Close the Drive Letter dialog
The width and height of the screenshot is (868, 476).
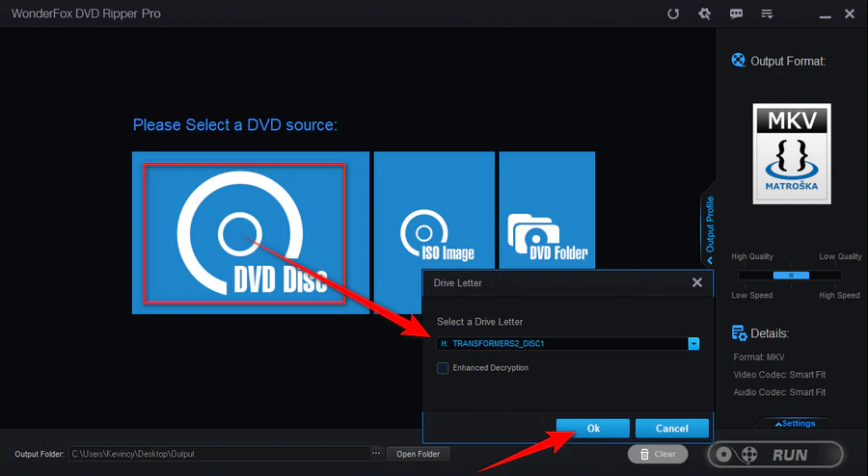click(697, 282)
